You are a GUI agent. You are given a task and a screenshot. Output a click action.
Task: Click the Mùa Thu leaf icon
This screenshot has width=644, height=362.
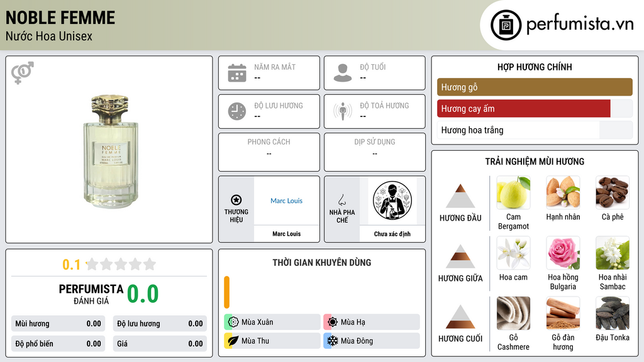coord(233,341)
